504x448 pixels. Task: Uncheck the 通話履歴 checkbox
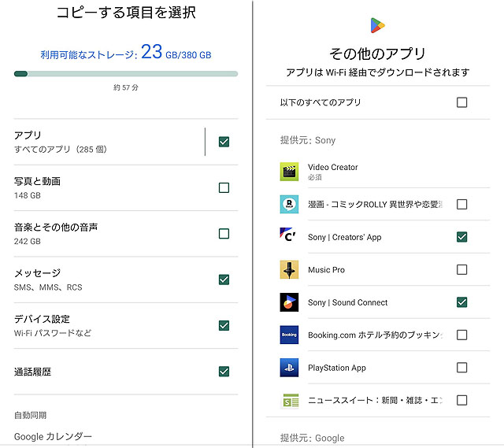tap(224, 372)
